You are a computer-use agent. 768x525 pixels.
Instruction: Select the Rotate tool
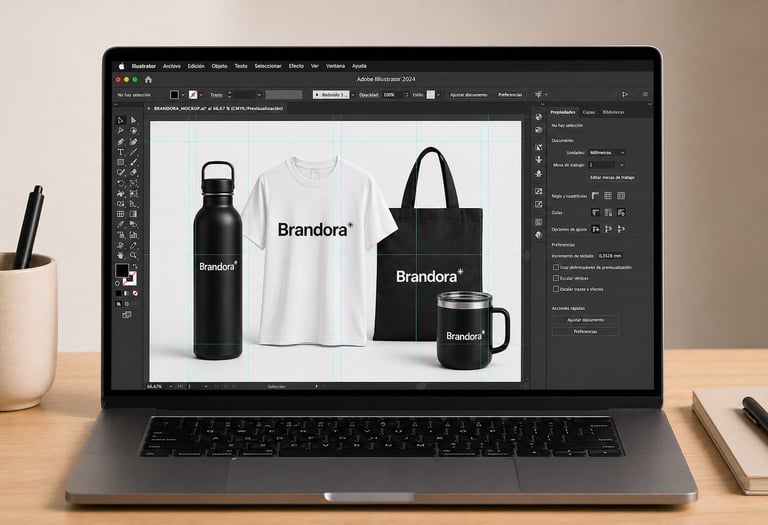click(x=120, y=183)
